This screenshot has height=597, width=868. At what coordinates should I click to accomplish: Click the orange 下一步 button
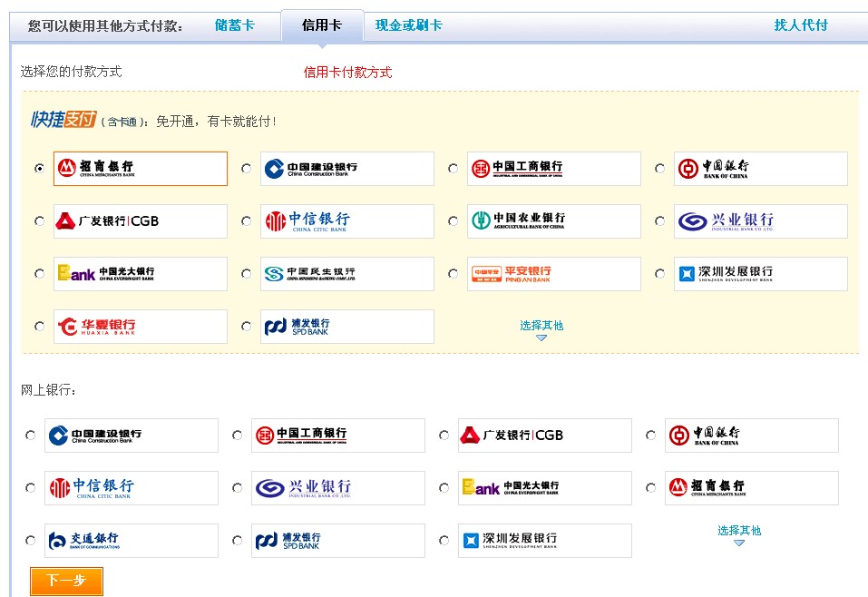(66, 581)
